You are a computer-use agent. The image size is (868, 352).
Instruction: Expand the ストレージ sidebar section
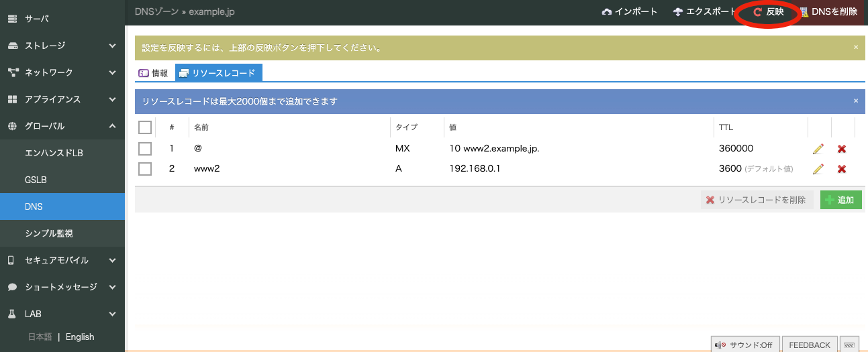tap(112, 46)
